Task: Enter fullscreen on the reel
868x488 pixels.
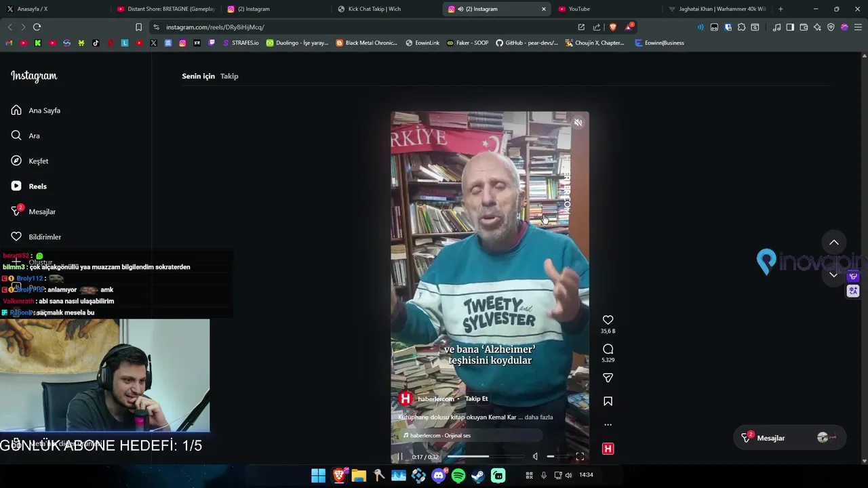Action: [580, 457]
